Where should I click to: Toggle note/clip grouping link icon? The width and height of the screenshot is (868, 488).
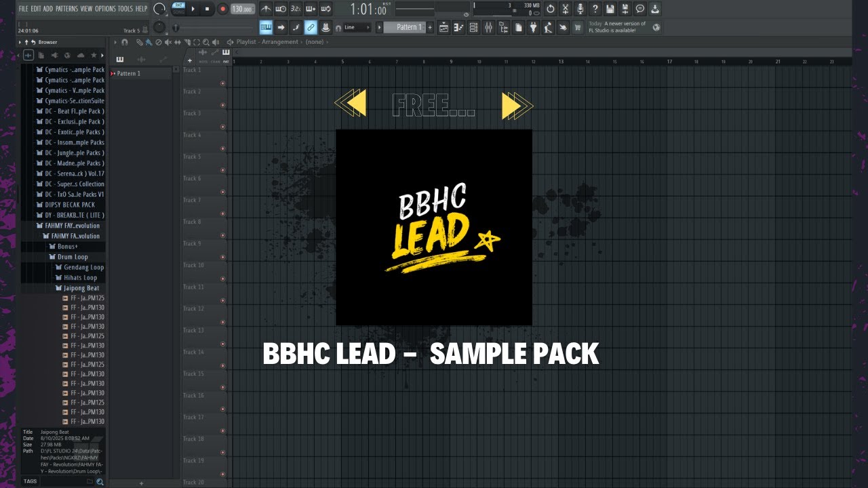pyautogui.click(x=311, y=27)
